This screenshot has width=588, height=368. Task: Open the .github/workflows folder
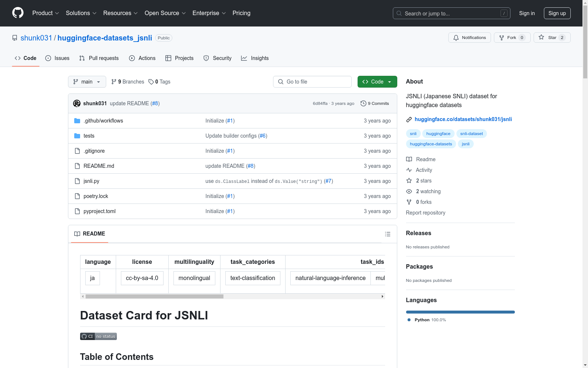tap(103, 121)
